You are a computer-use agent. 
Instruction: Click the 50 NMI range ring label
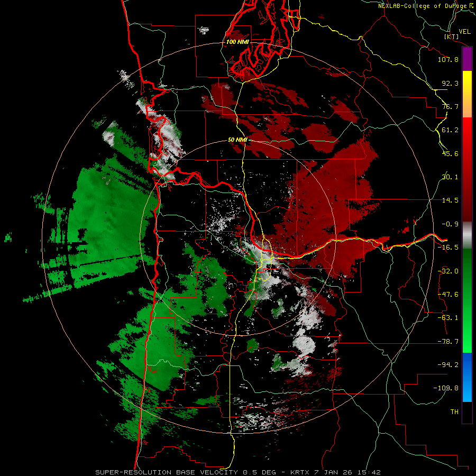point(237,140)
